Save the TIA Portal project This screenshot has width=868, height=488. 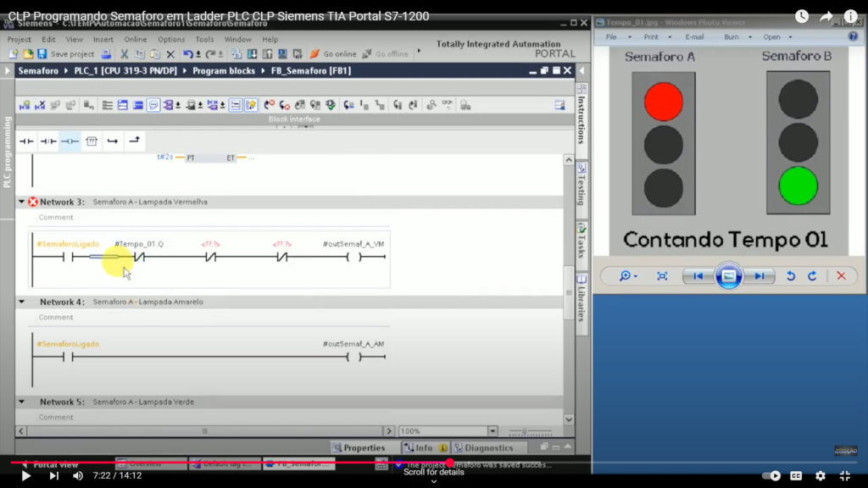(42, 54)
